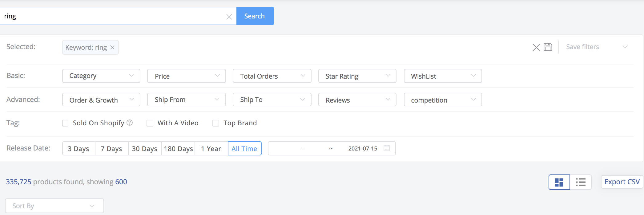Clear all selected filters with X icon
Screen dimensions: 644x215
coord(536,47)
